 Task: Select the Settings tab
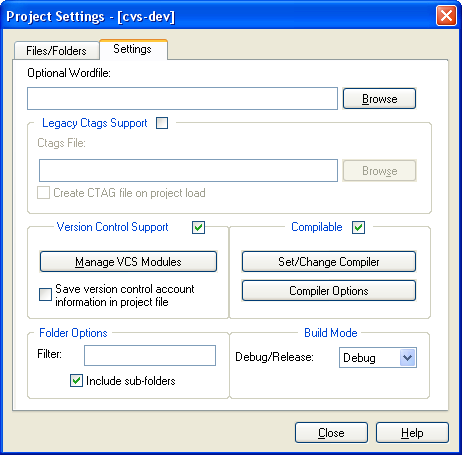pyautogui.click(x=133, y=49)
